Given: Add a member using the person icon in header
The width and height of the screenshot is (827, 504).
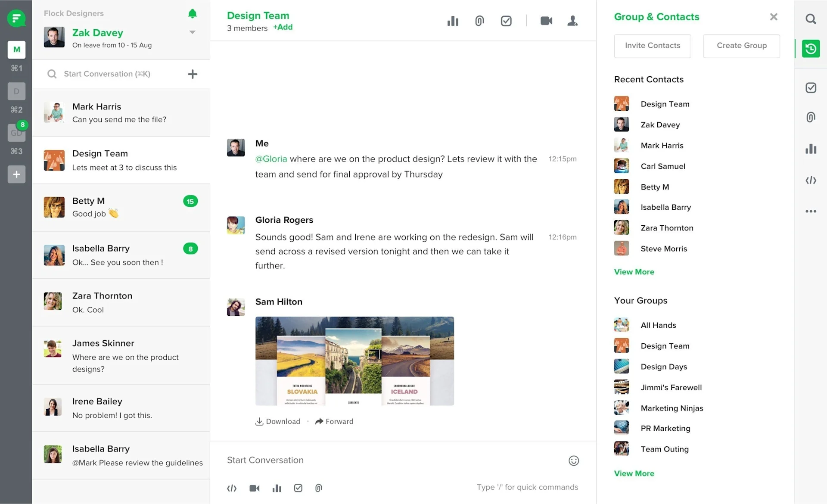Looking at the screenshot, I should [572, 20].
